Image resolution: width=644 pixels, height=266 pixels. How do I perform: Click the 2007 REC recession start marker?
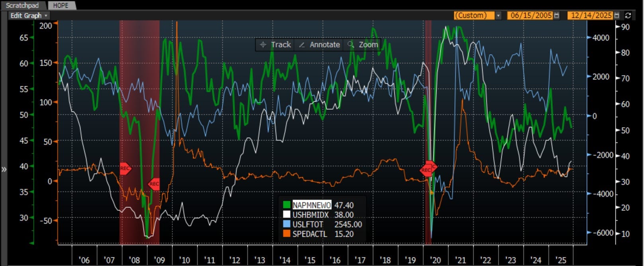125,168
